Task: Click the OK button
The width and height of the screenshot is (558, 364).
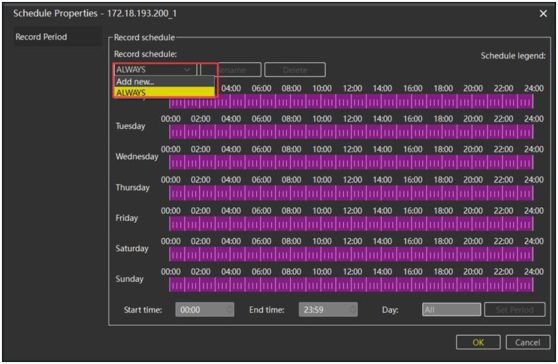Action: point(478,342)
